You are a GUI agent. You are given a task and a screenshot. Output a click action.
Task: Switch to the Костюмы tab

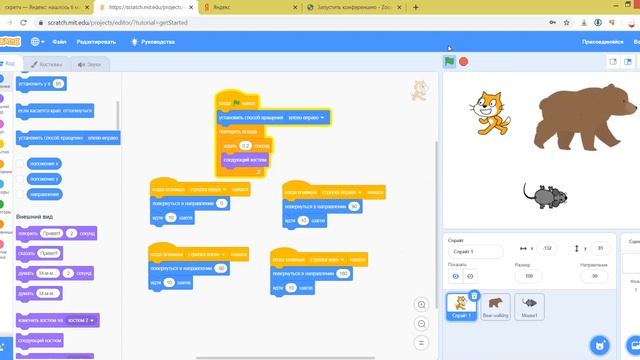pos(47,64)
